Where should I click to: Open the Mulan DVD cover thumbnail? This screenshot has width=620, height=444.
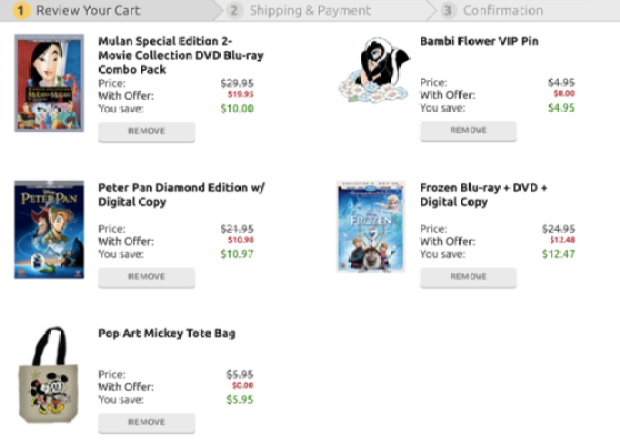(x=49, y=83)
